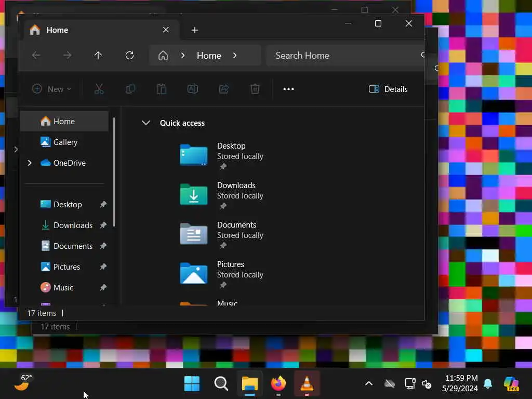Select Pictures folder icon in Quick access
This screenshot has height=399, width=532.
[193, 273]
